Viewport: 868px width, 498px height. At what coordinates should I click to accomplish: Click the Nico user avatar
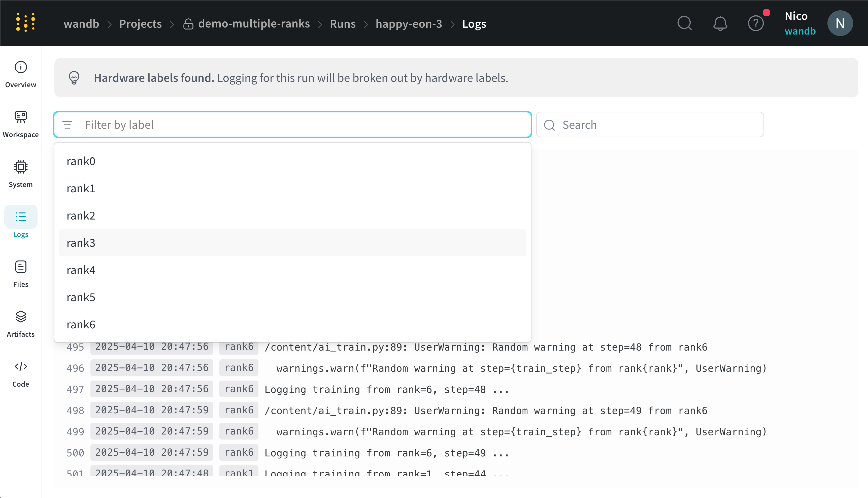pos(840,23)
